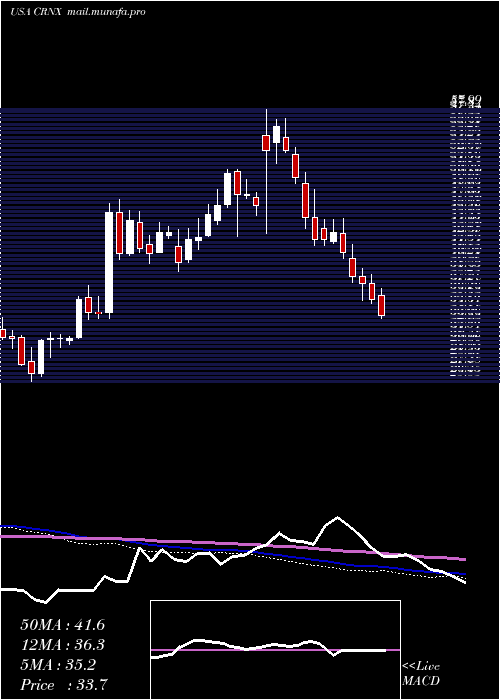Screen dimensions: 500x700
Task: Select the "12MA : 36.3" readout
Action: pyautogui.click(x=62, y=645)
